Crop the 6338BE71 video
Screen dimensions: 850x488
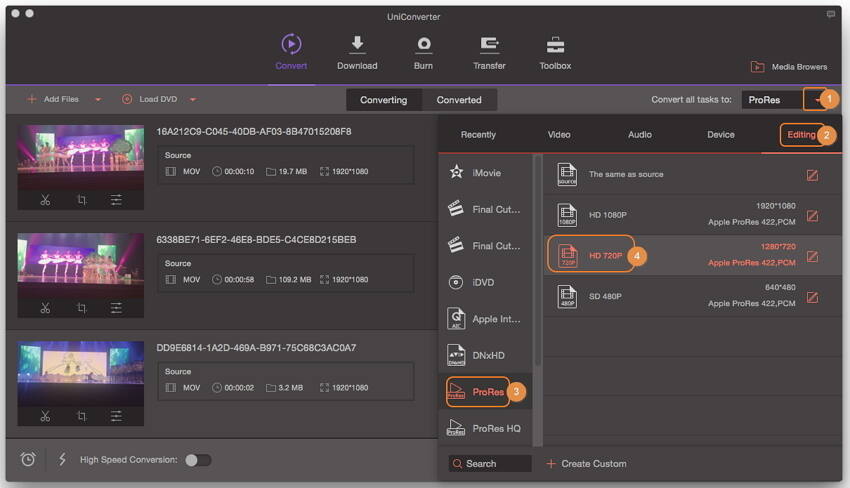click(81, 308)
